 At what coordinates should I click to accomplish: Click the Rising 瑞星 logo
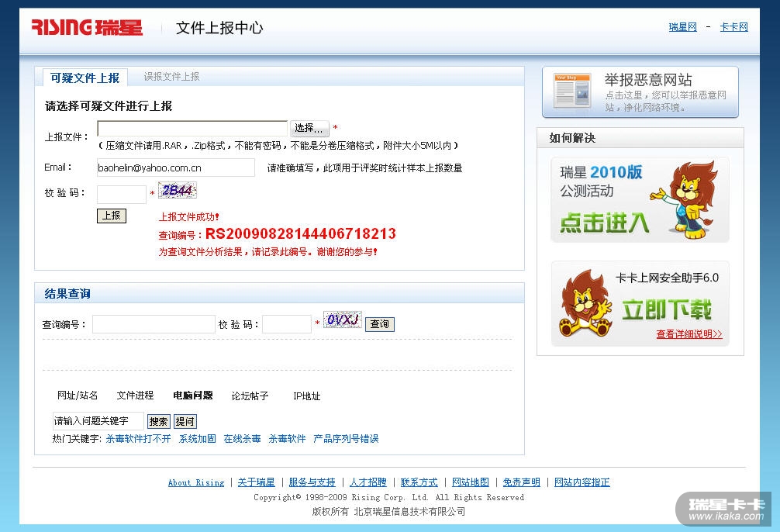pyautogui.click(x=87, y=27)
